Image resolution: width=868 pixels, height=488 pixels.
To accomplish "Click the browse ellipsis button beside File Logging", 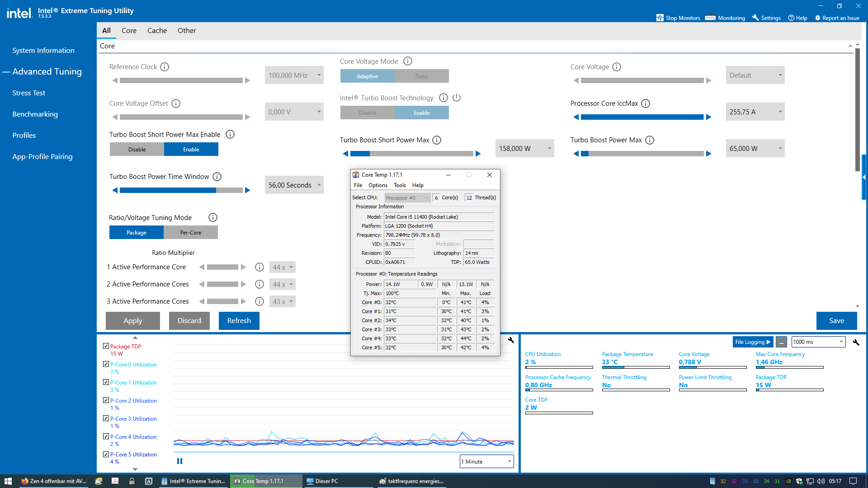I will [781, 342].
